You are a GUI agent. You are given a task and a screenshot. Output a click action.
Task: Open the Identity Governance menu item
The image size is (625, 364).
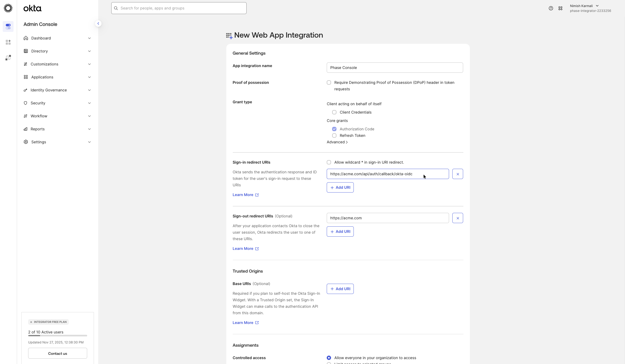(57, 90)
